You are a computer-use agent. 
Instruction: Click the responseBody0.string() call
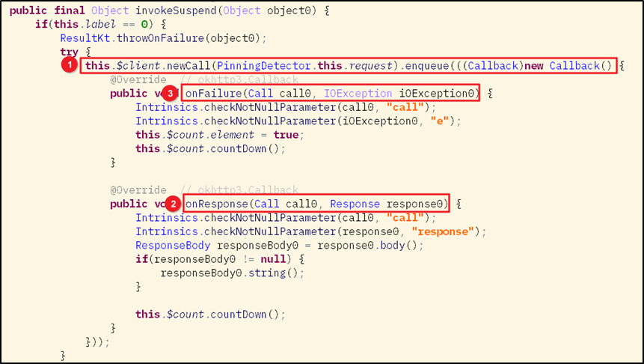(x=229, y=273)
